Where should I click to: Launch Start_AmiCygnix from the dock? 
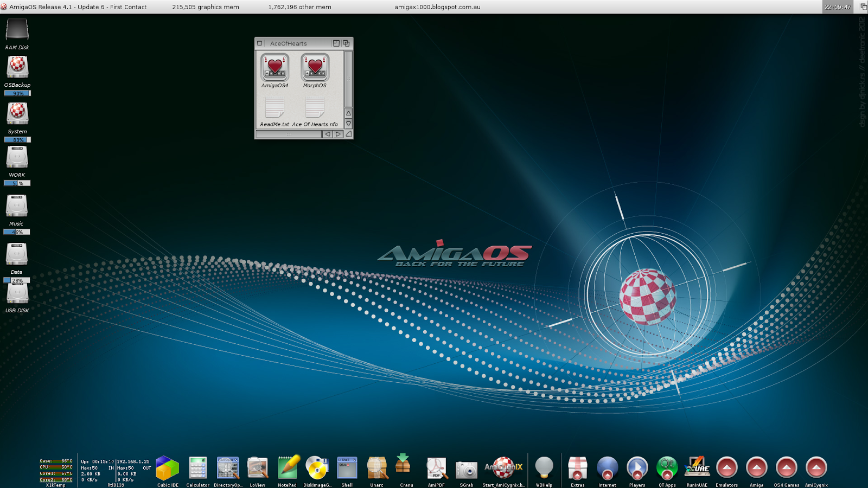click(503, 467)
